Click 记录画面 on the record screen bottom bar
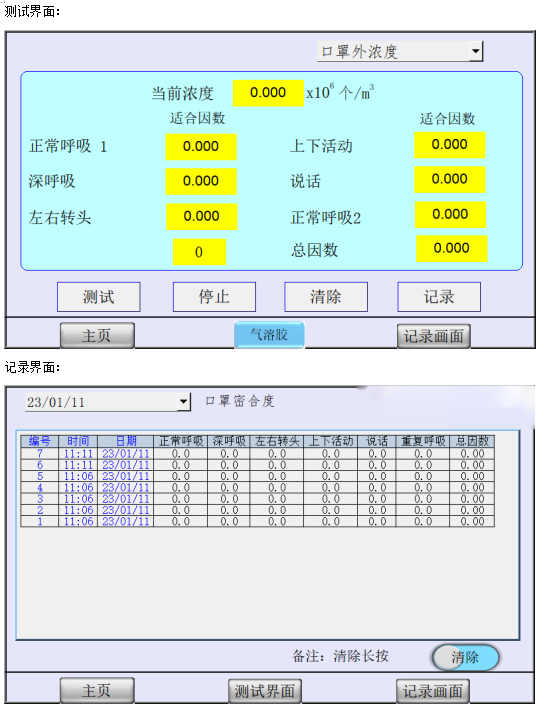The image size is (537, 705). click(433, 691)
